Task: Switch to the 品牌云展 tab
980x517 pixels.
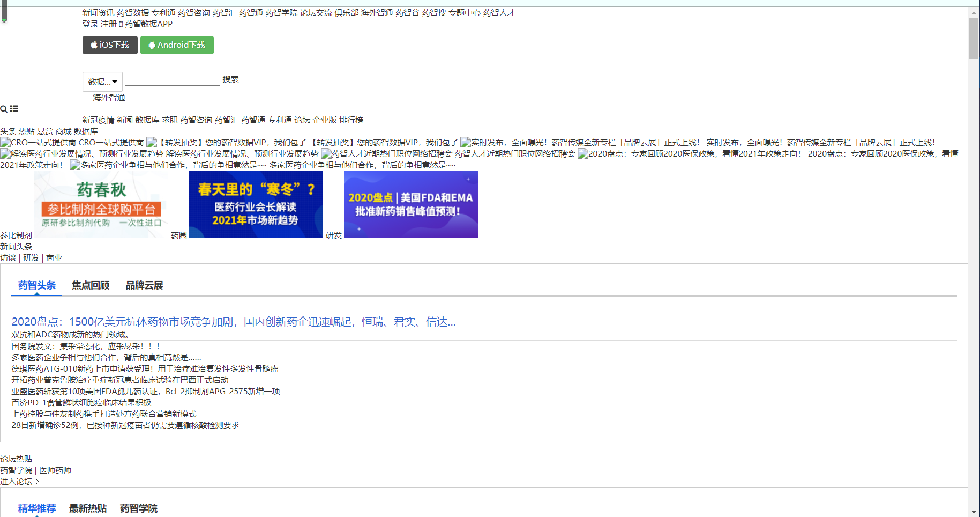Action: pyautogui.click(x=144, y=285)
